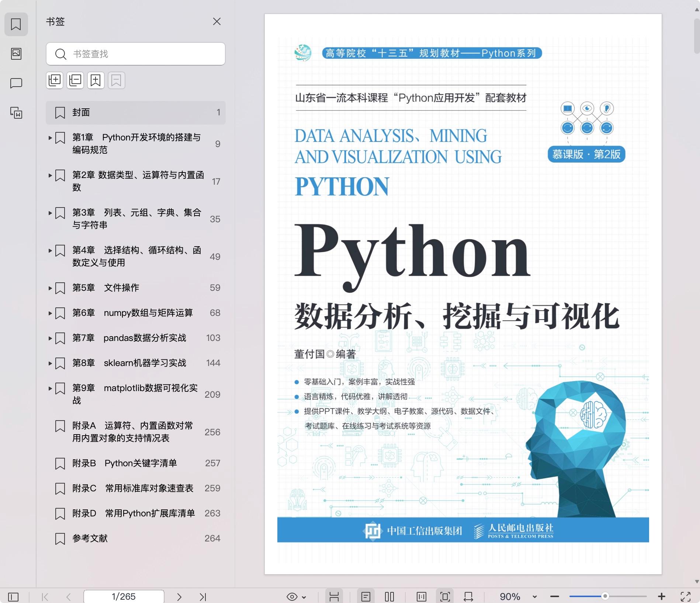Toggle fit page view
The width and height of the screenshot is (700, 603).
(445, 596)
